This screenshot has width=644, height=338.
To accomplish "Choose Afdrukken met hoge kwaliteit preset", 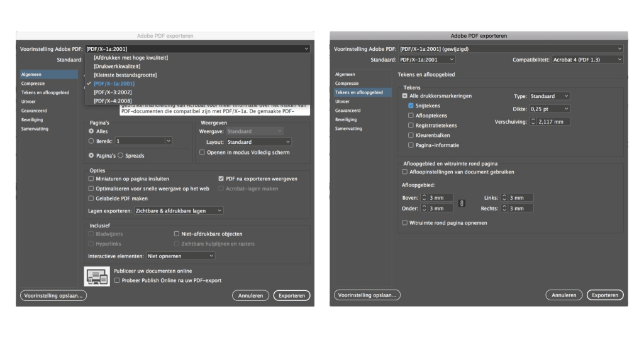I will (131, 58).
